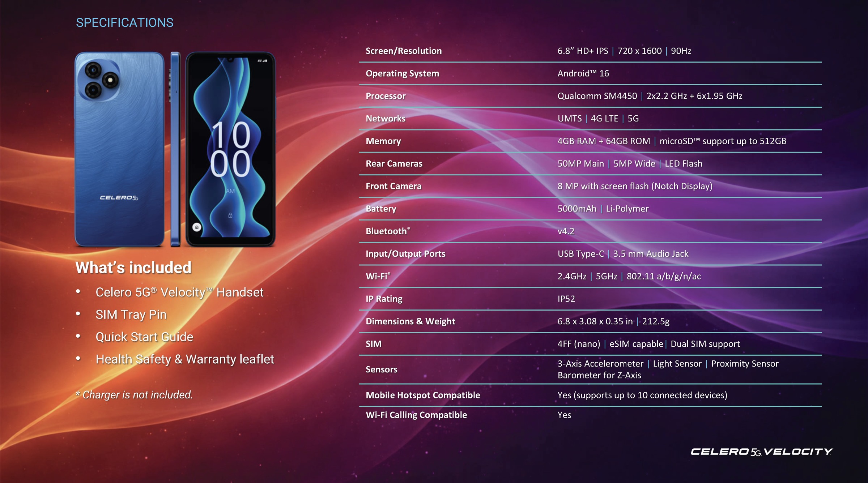Click the "Operating System" label
This screenshot has height=483, width=868.
coord(402,73)
